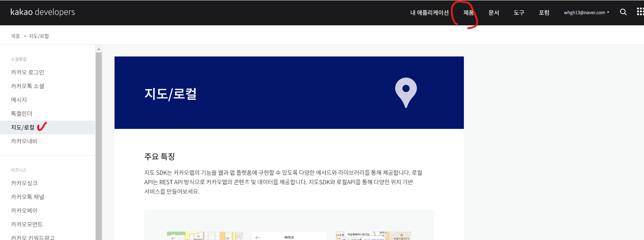Click the 소셜통합 section label
This screenshot has width=644, height=240.
19,59
